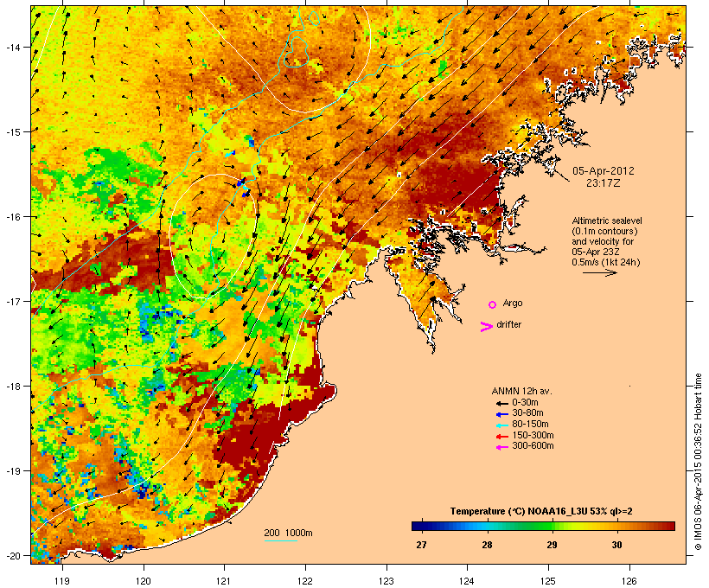Viewport: 709px width, 588px height.
Task: Click the black 0-30m arrow in legend
Action: (x=502, y=403)
